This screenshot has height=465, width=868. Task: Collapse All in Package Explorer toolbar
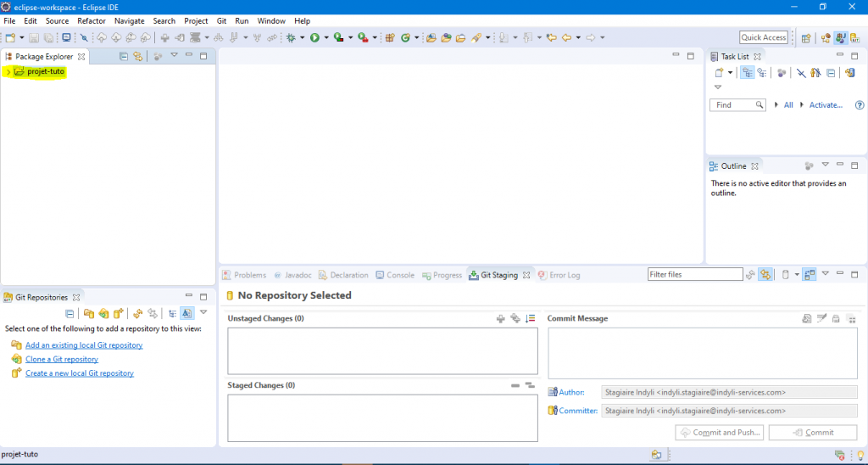[x=124, y=56]
